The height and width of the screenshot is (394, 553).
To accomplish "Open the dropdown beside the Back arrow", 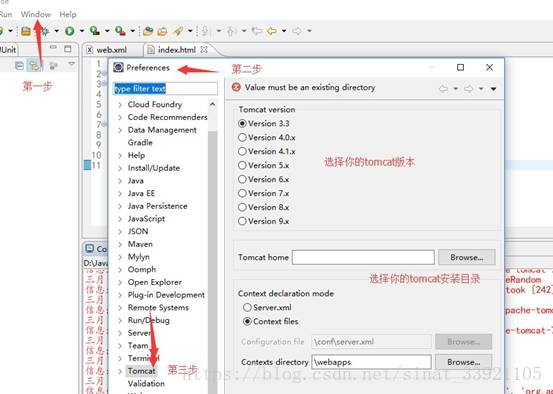I will (x=284, y=31).
